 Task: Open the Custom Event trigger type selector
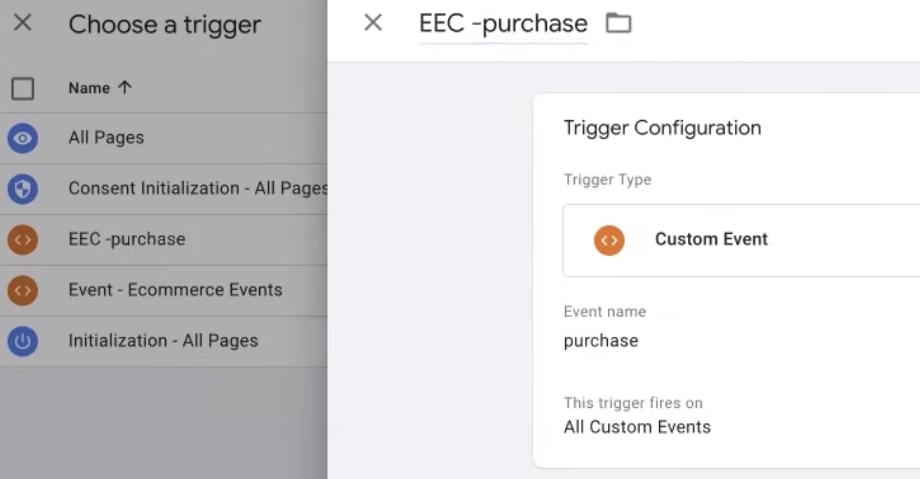coord(740,240)
